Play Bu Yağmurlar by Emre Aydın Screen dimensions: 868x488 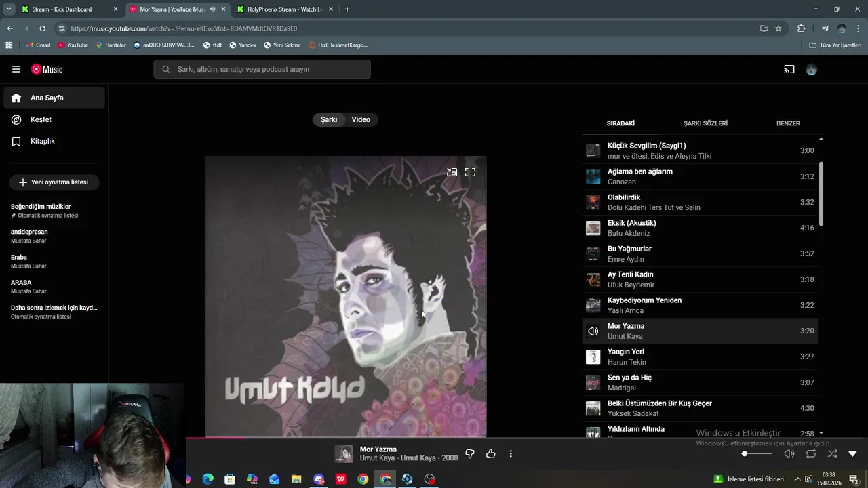click(700, 253)
